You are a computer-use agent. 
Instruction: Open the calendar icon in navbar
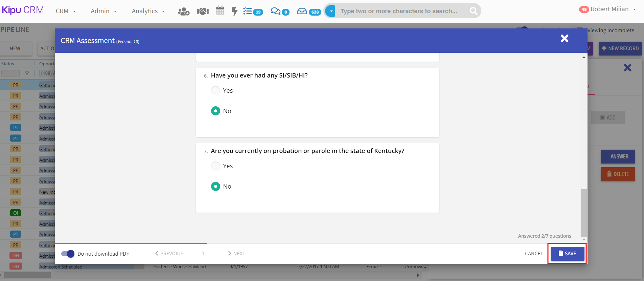click(220, 11)
